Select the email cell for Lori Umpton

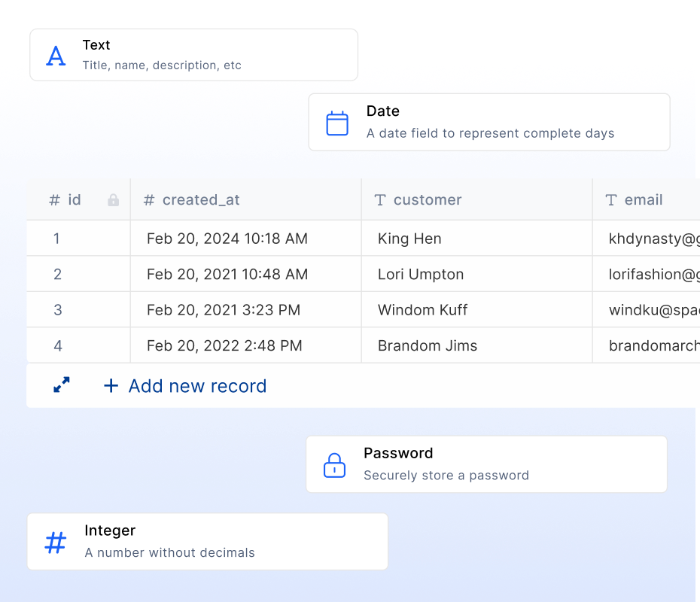[x=647, y=274]
